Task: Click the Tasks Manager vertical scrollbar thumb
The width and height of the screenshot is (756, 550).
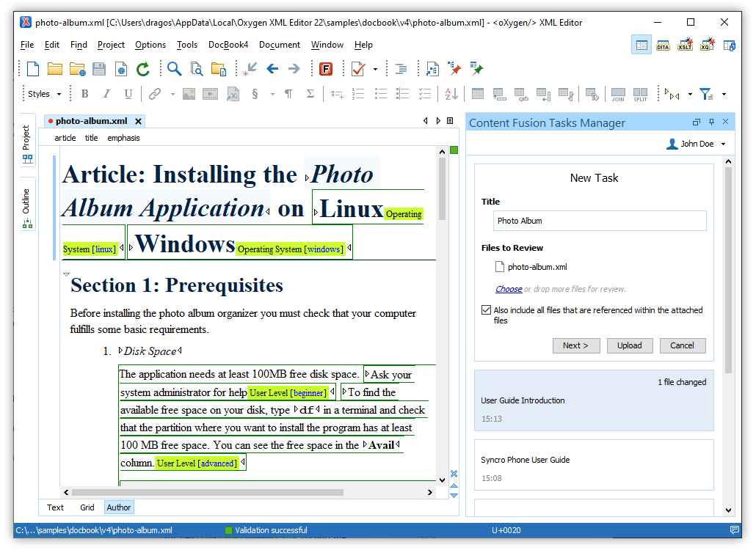Action: pos(728,270)
